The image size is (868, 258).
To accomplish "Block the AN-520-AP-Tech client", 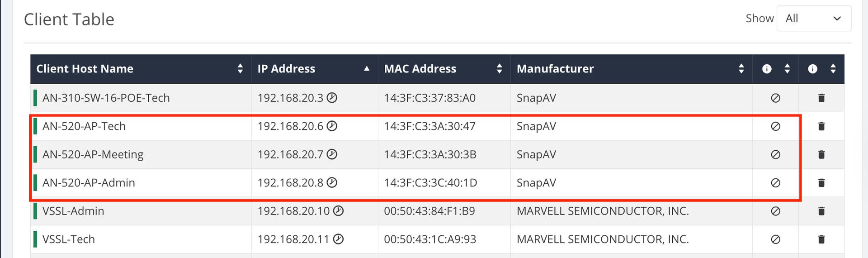I will click(775, 126).
